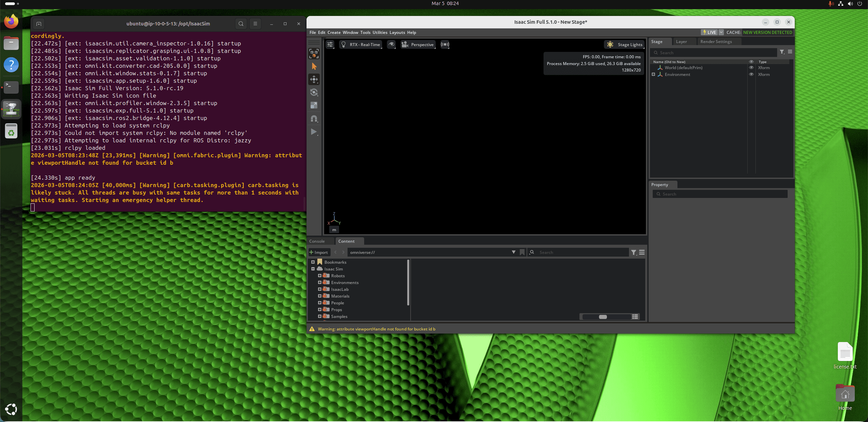868x422 pixels.
Task: Select the Move tool in left toolbar
Action: 314,79
